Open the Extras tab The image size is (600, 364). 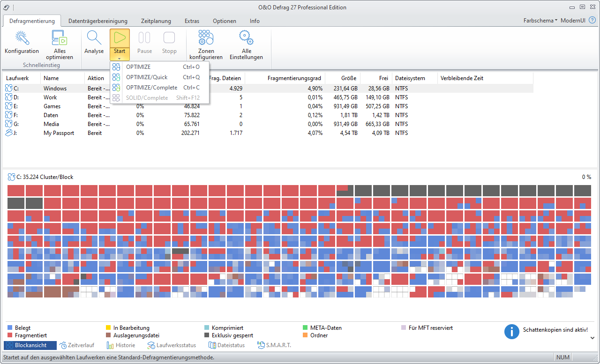(192, 21)
